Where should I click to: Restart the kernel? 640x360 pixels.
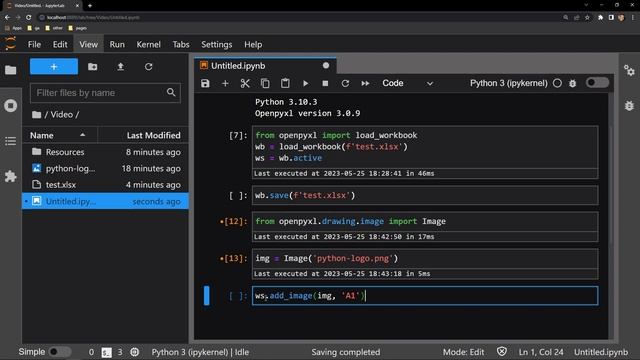345,83
